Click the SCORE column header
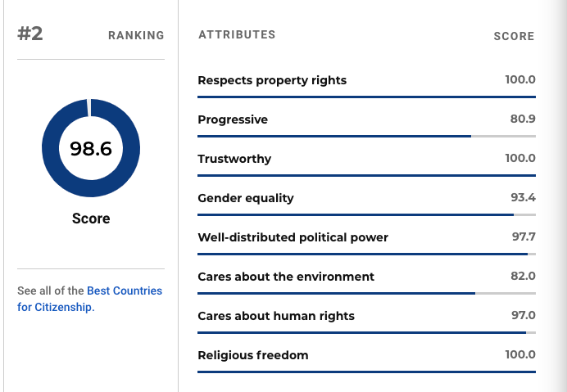The width and height of the screenshot is (567, 392). pyautogui.click(x=514, y=36)
